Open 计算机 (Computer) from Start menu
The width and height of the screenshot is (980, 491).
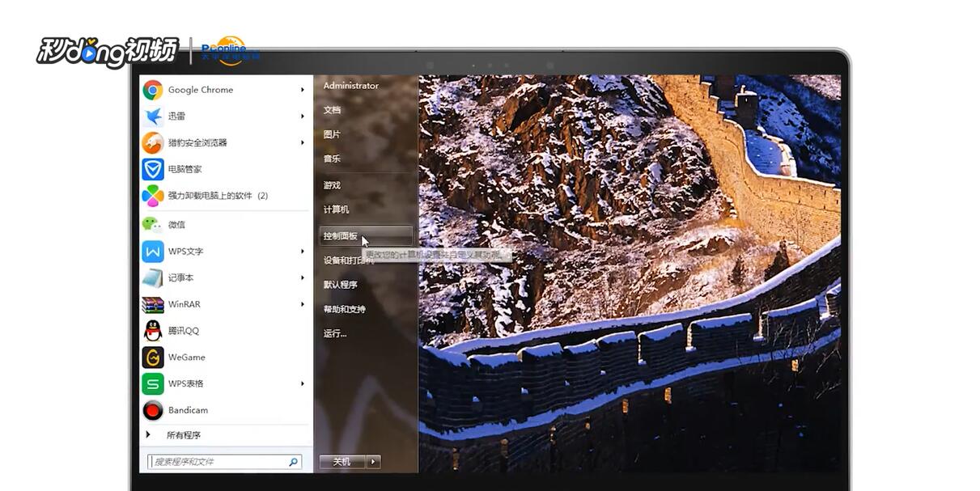coord(336,210)
